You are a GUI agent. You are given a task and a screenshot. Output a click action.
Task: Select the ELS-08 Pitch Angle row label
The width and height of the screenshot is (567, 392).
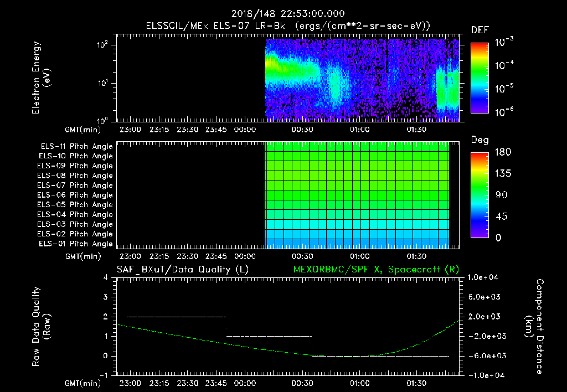(75, 176)
